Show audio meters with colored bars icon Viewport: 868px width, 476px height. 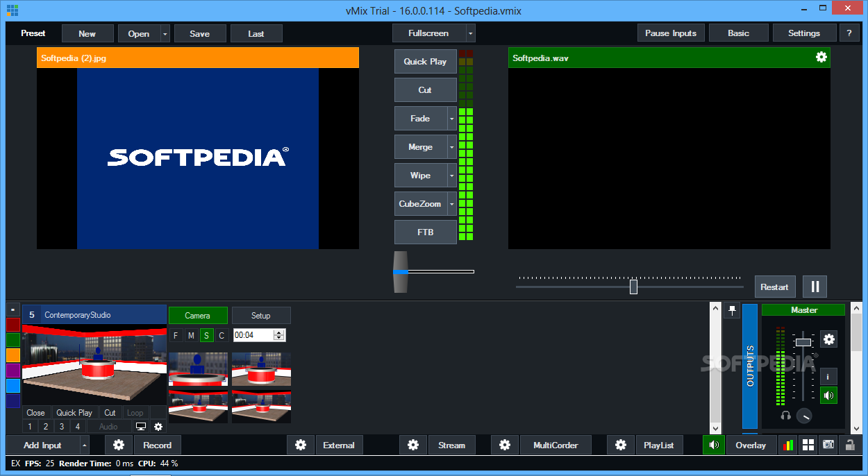coord(788,445)
